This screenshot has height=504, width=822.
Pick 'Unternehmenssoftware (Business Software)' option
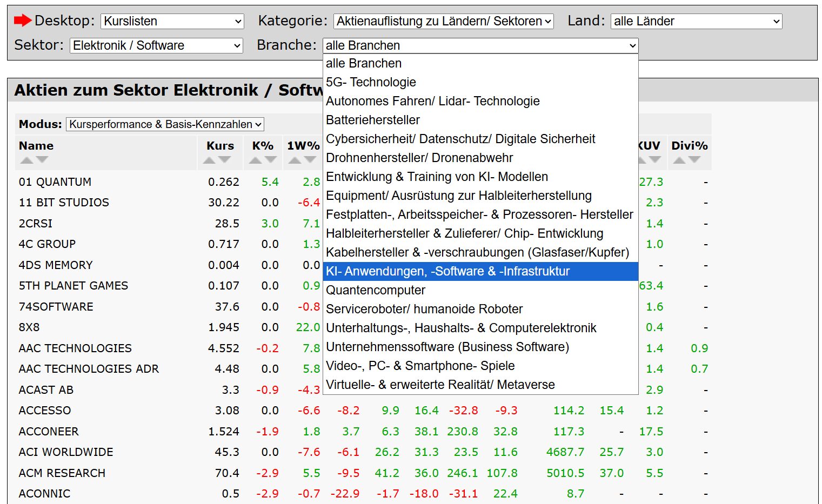click(x=480, y=347)
